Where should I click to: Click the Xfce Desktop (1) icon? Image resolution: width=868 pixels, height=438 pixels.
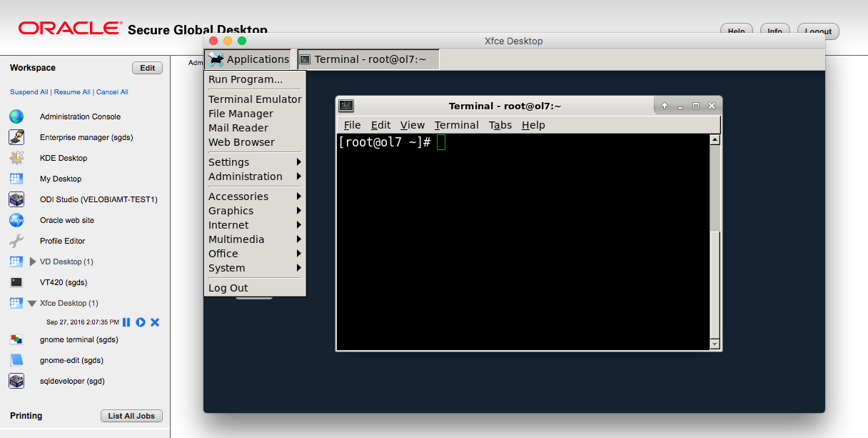pyautogui.click(x=16, y=303)
